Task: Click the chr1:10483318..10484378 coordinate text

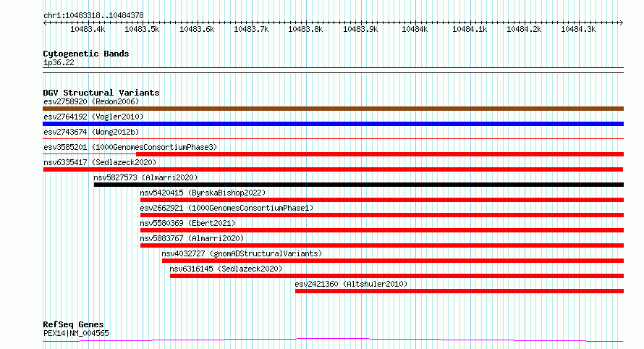Action: pos(93,15)
